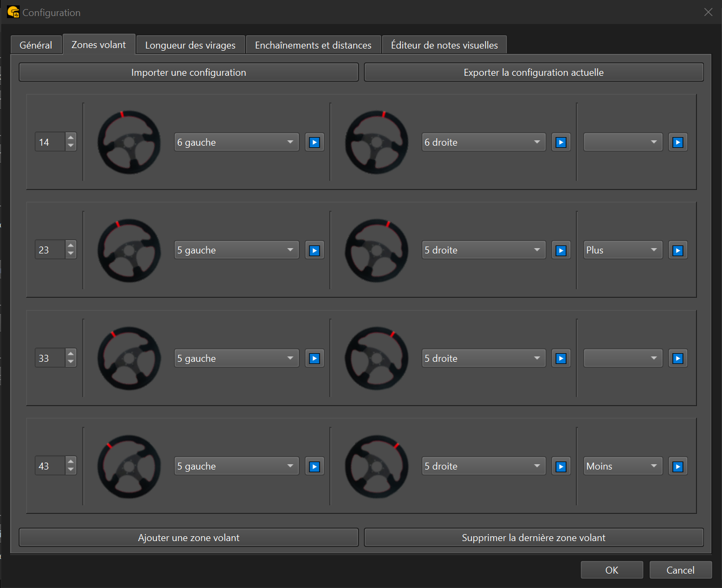Click Ajouter une zone volant
Viewport: 722px width, 588px height.
click(x=188, y=538)
